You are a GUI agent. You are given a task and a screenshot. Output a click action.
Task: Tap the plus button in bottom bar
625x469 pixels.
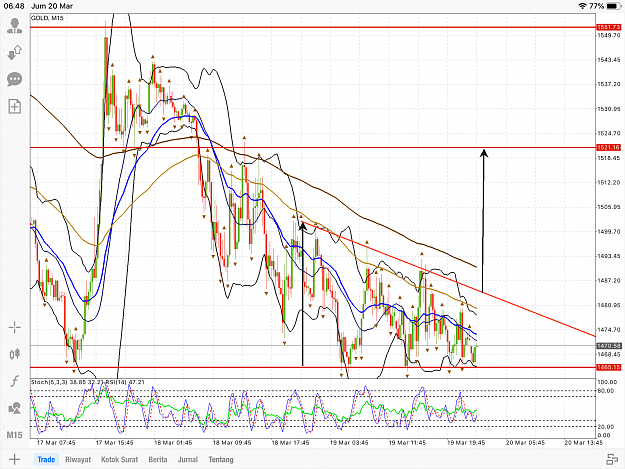click(14, 459)
